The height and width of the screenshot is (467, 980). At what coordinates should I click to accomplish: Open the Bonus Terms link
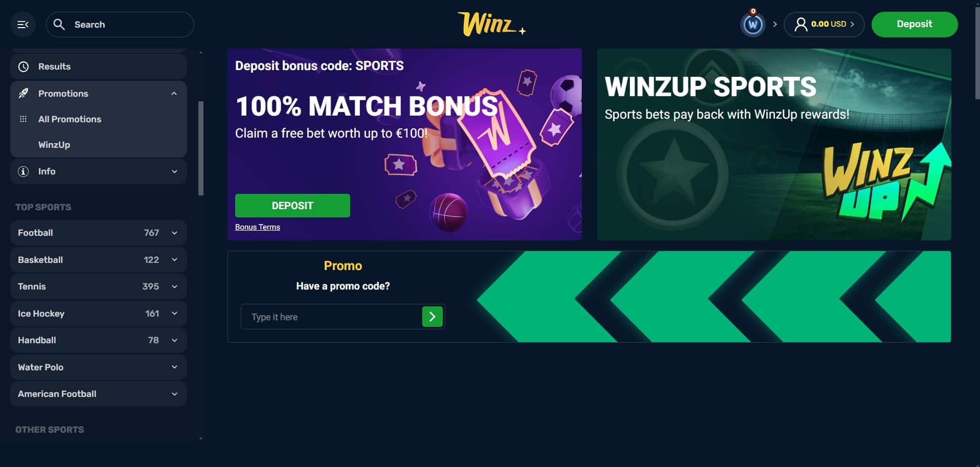click(x=258, y=227)
